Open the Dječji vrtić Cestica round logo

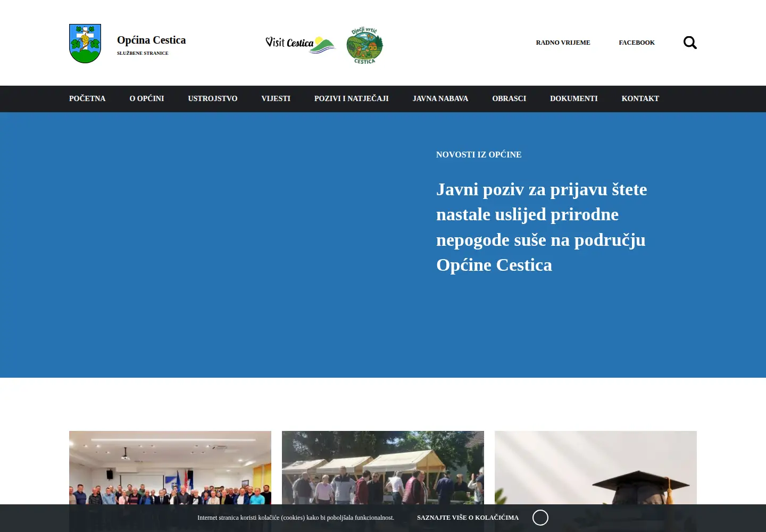(x=364, y=45)
